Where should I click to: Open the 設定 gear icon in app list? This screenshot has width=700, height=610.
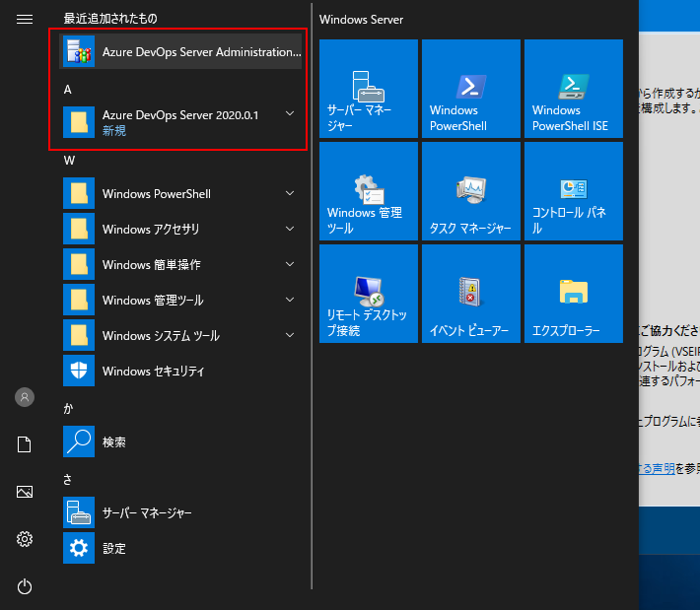point(79,548)
